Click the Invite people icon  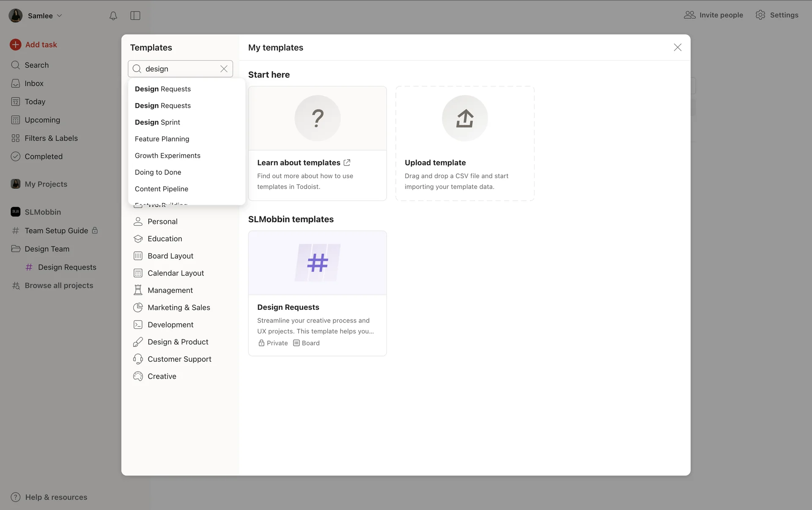689,15
